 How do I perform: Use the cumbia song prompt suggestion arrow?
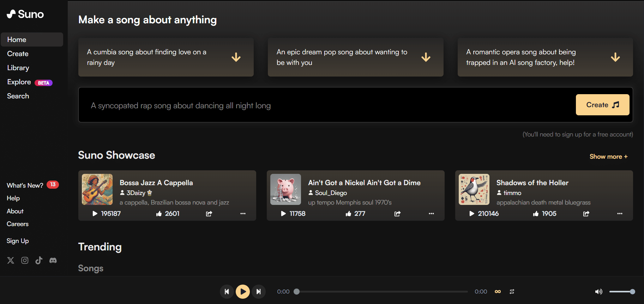pyautogui.click(x=236, y=57)
